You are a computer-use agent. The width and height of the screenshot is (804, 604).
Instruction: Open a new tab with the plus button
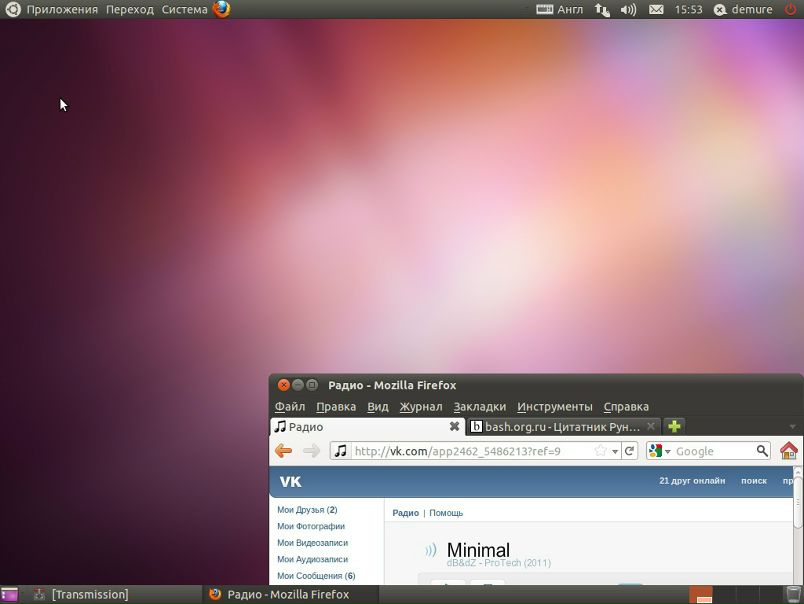coord(674,426)
